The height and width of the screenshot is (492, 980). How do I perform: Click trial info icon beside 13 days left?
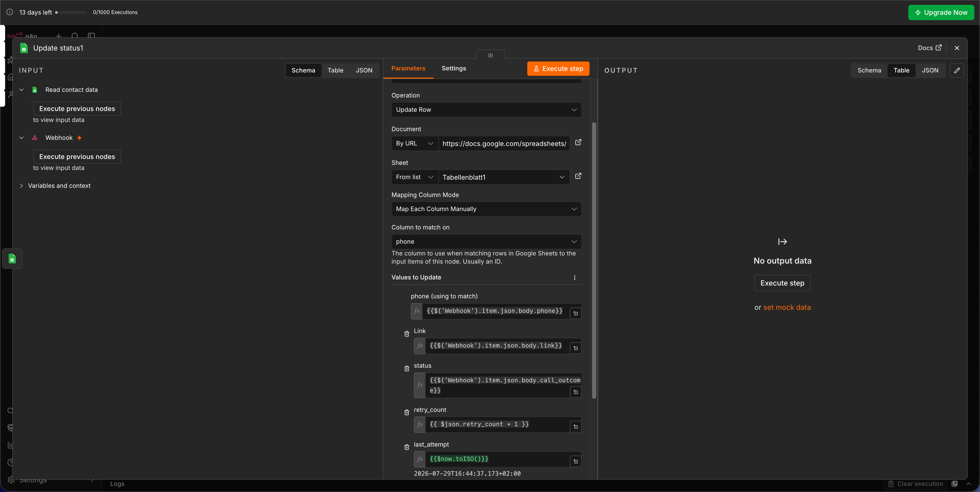point(10,12)
